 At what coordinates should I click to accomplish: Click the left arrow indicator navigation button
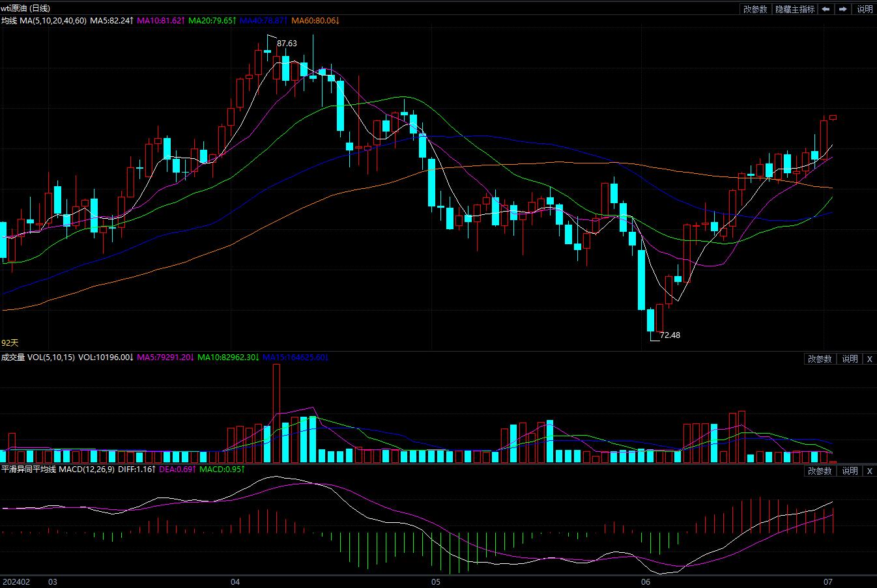pyautogui.click(x=826, y=9)
